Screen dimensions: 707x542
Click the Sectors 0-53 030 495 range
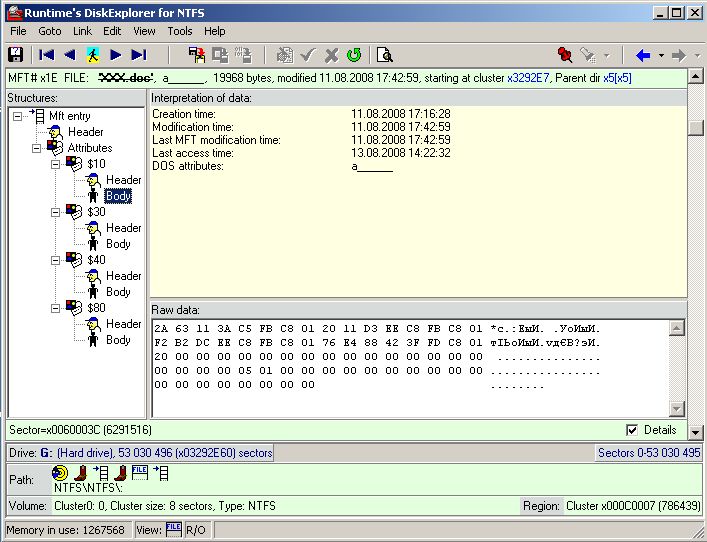pyautogui.click(x=649, y=452)
